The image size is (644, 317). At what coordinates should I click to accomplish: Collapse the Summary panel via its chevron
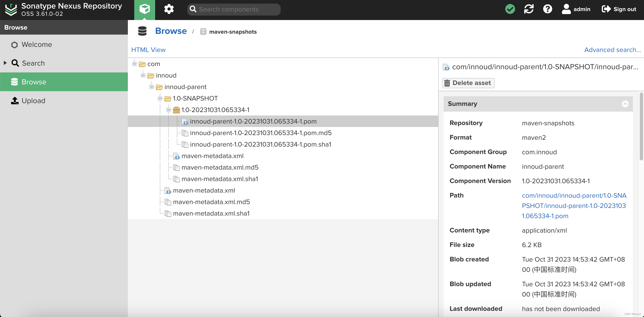coord(625,104)
